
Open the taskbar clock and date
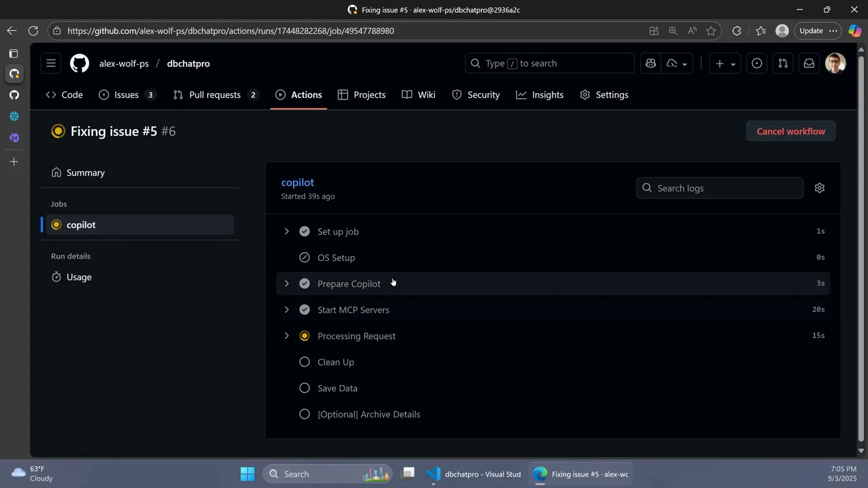coord(843,474)
